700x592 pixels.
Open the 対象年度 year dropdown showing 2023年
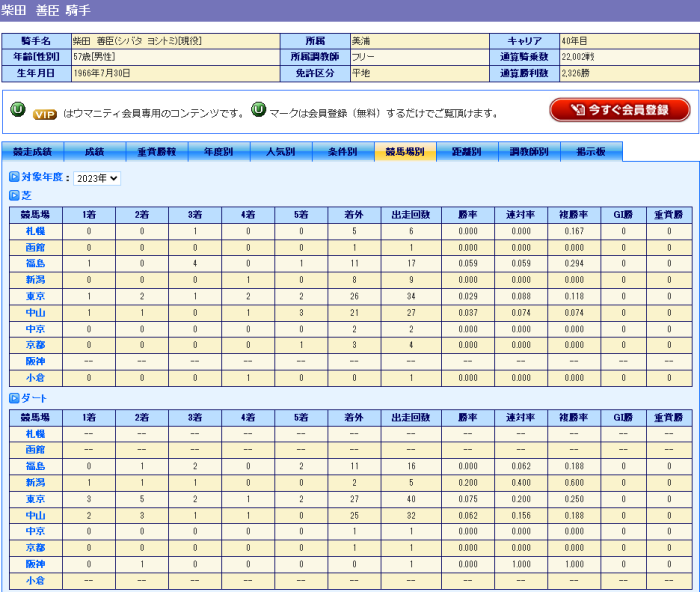pyautogui.click(x=97, y=178)
